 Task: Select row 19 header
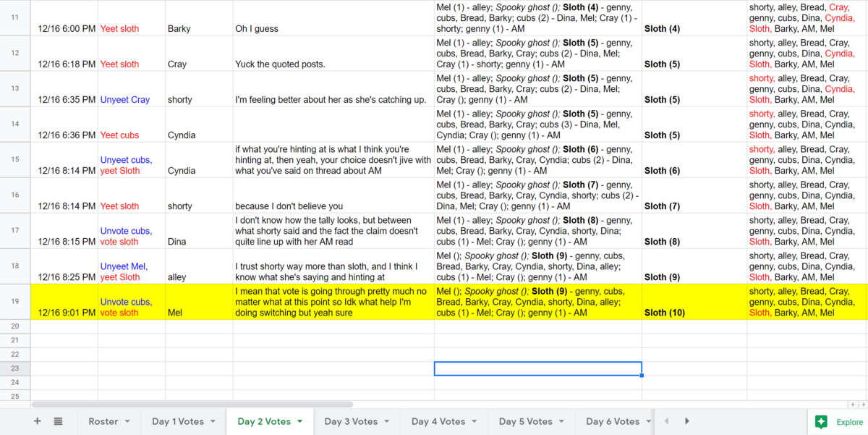pyautogui.click(x=15, y=301)
